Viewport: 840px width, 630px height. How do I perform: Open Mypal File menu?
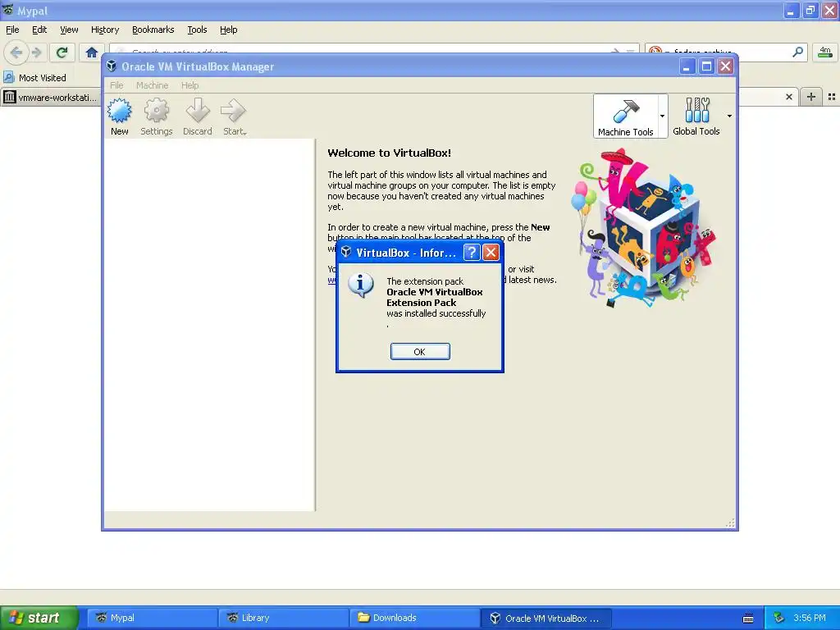[12, 30]
